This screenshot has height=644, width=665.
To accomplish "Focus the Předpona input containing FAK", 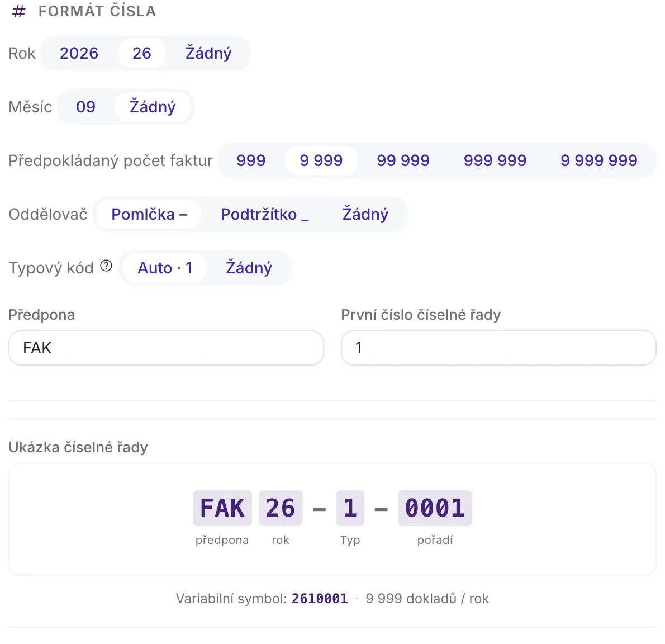I will [167, 348].
